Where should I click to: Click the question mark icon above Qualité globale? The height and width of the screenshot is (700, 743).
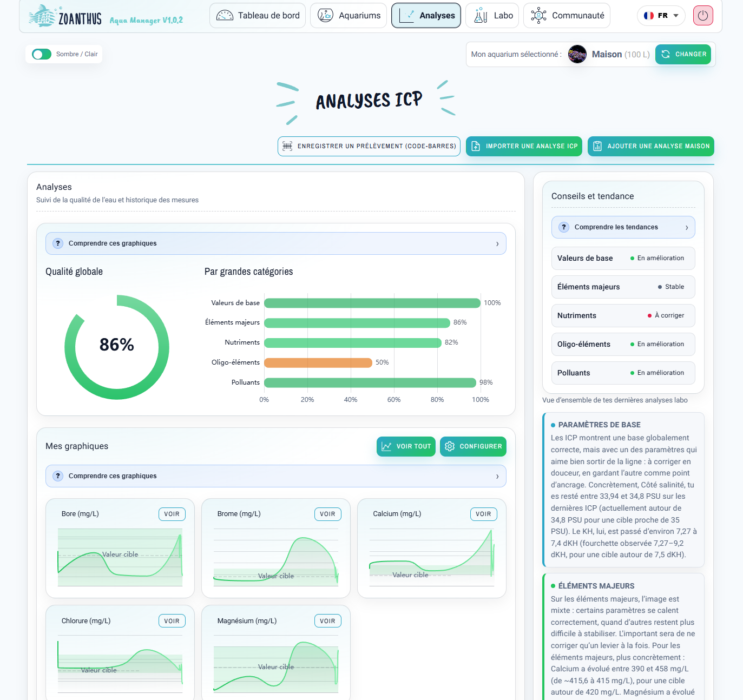point(58,243)
